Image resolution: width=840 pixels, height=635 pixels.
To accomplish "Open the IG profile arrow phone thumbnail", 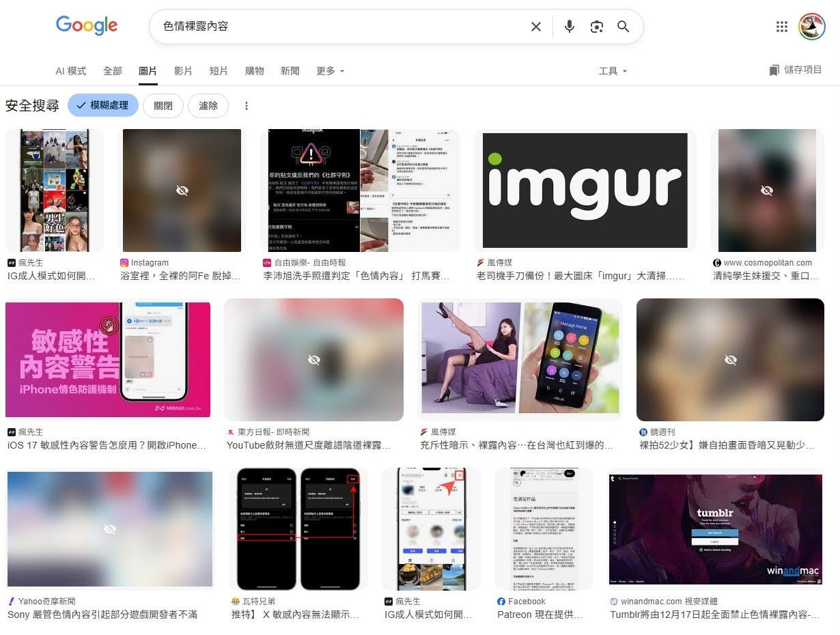I will (432, 529).
